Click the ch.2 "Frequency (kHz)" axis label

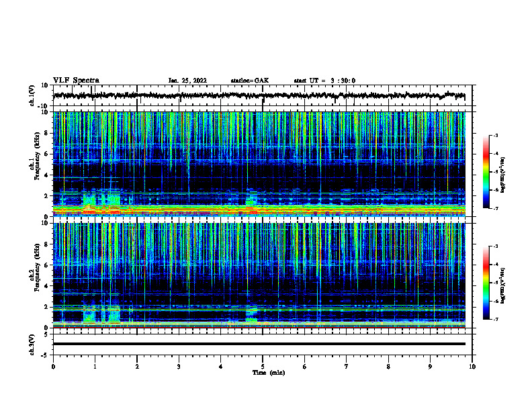pyautogui.click(x=37, y=267)
